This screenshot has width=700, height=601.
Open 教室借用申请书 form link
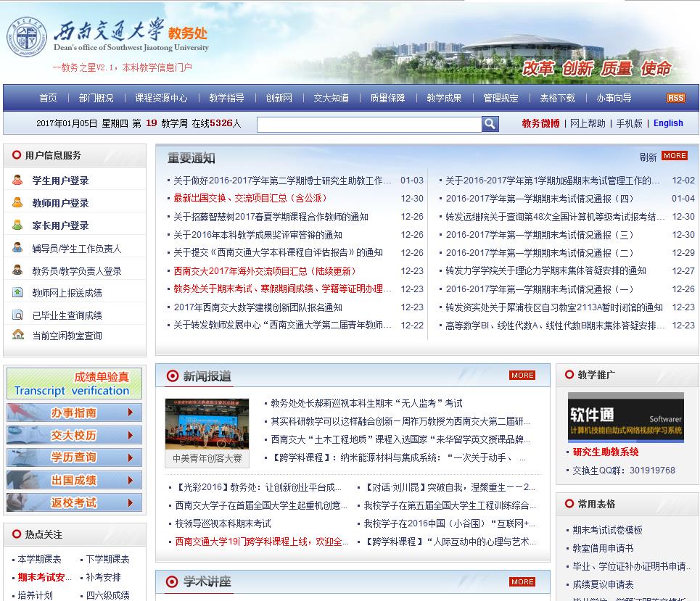[x=603, y=548]
